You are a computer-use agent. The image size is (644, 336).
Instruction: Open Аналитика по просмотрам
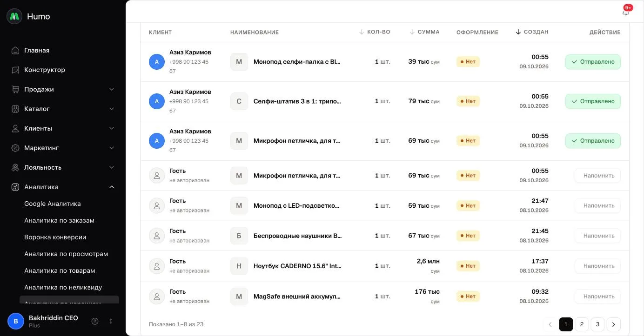tap(66, 254)
